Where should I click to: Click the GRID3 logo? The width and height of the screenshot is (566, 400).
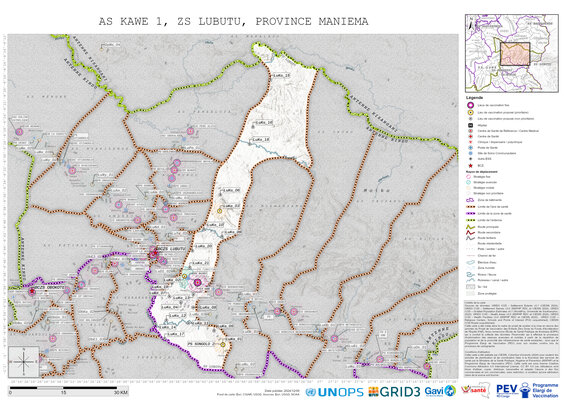pos(395,392)
